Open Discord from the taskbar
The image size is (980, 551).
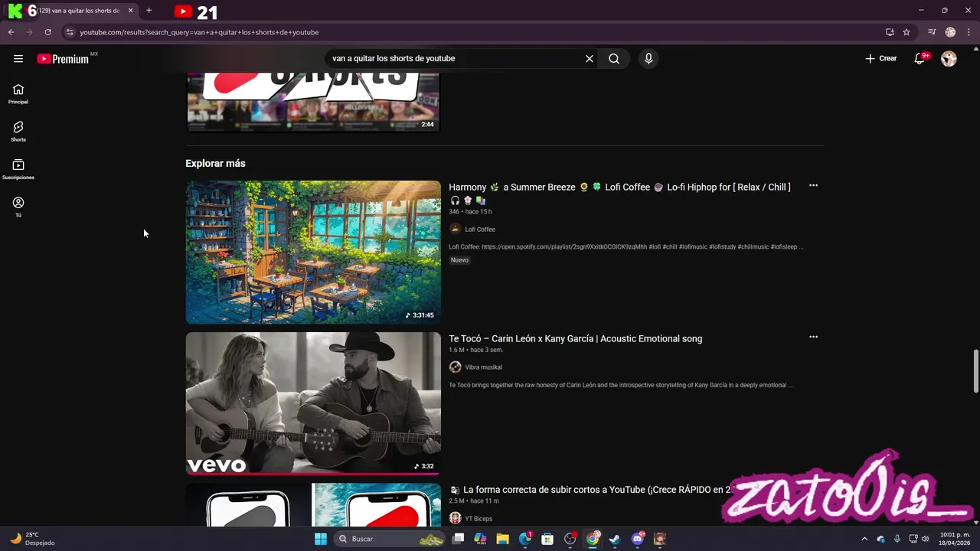tap(638, 539)
